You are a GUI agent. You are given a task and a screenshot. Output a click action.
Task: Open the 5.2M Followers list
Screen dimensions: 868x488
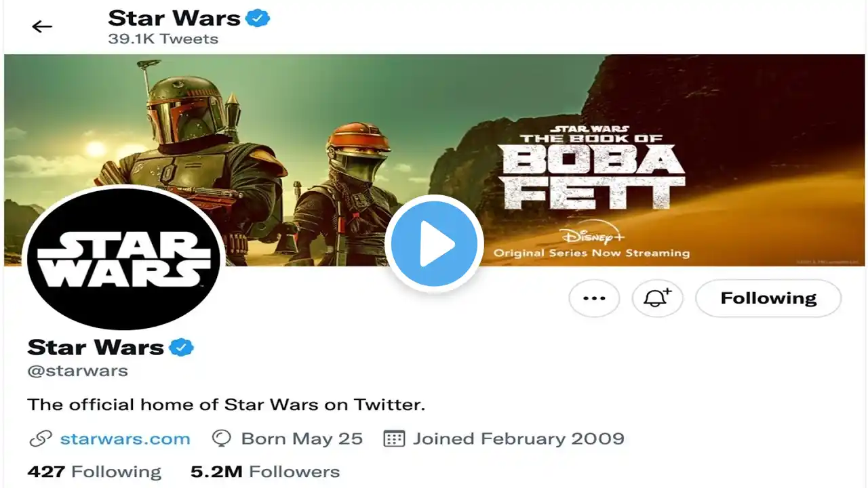pyautogui.click(x=265, y=472)
